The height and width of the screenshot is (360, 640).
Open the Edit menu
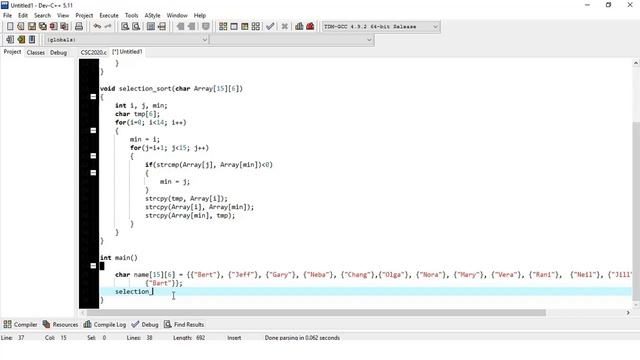(x=23, y=16)
